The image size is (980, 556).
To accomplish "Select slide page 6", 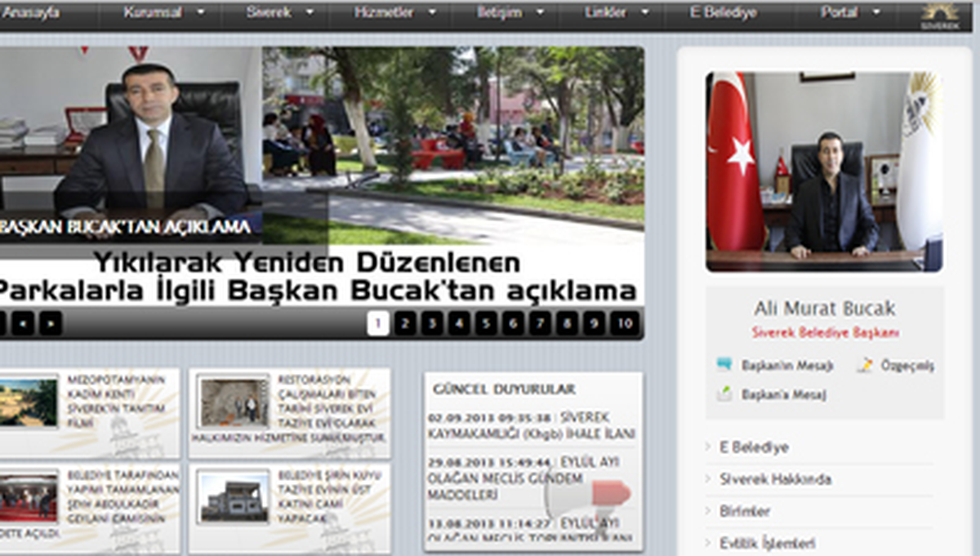I will click(513, 323).
